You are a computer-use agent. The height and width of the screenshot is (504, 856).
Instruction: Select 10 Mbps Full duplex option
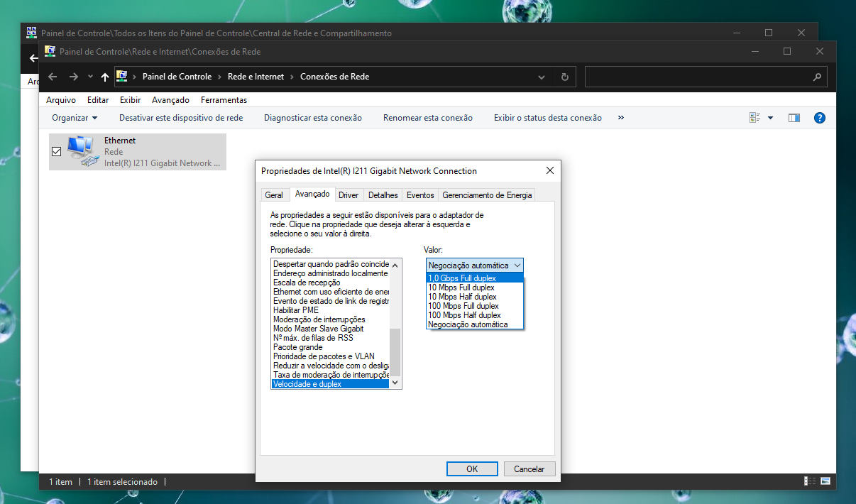point(475,287)
